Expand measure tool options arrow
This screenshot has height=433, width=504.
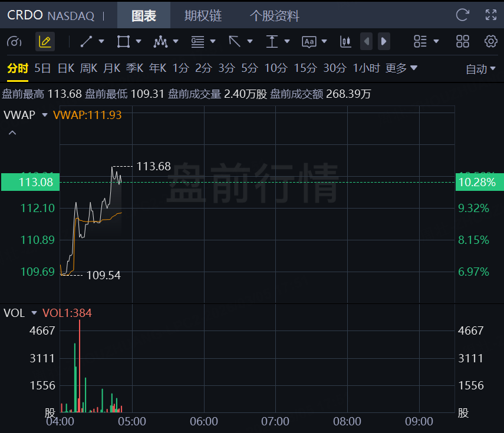[x=287, y=41]
